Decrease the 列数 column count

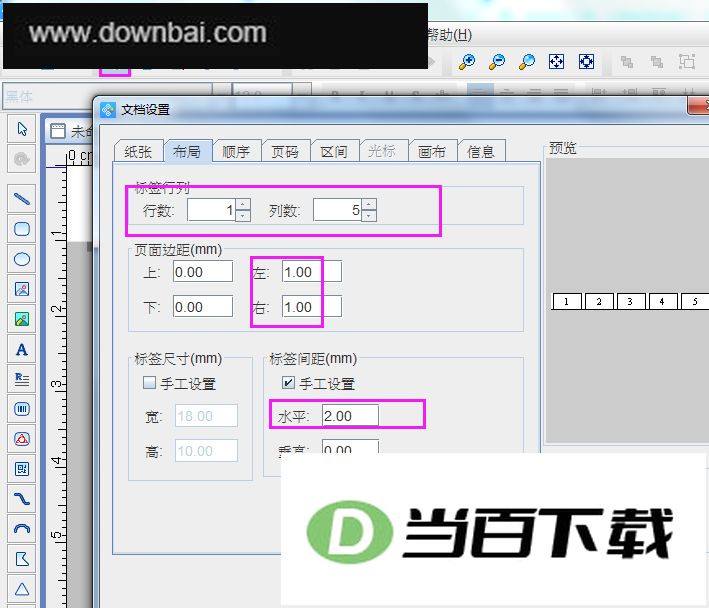pos(369,216)
